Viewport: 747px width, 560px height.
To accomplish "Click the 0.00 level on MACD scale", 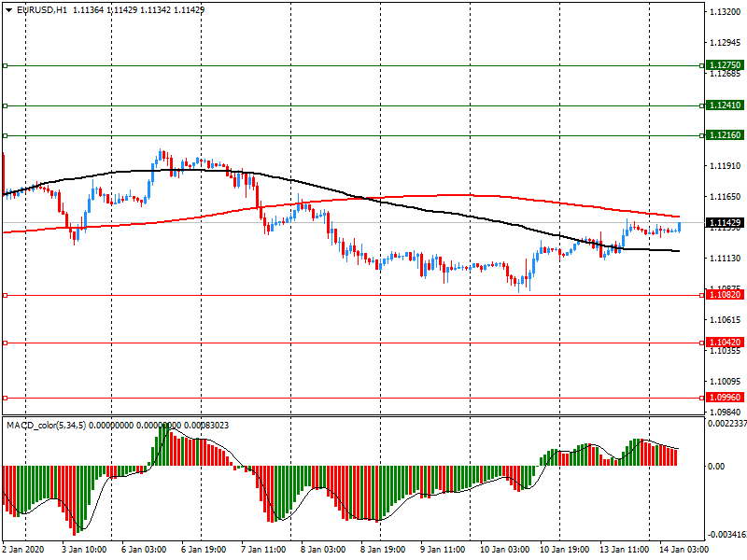I will point(715,465).
